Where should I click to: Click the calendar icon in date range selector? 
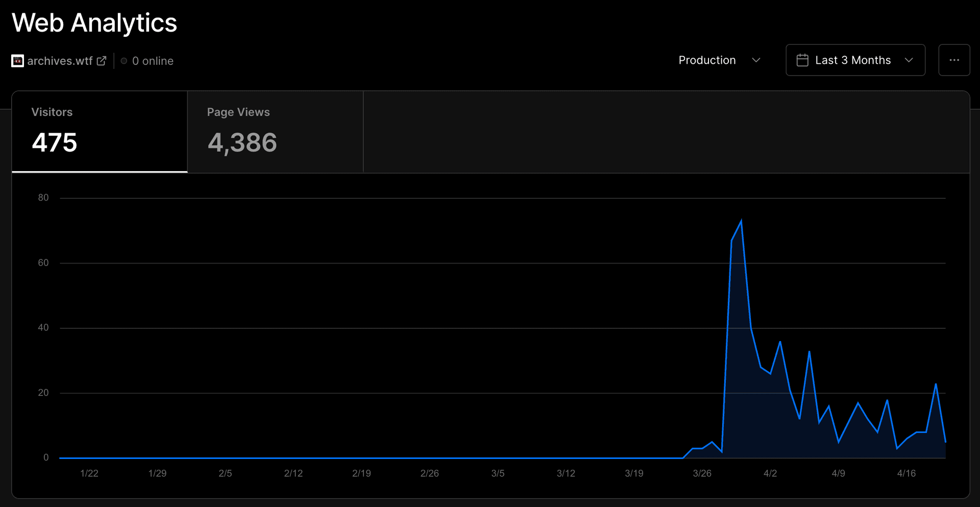(802, 60)
